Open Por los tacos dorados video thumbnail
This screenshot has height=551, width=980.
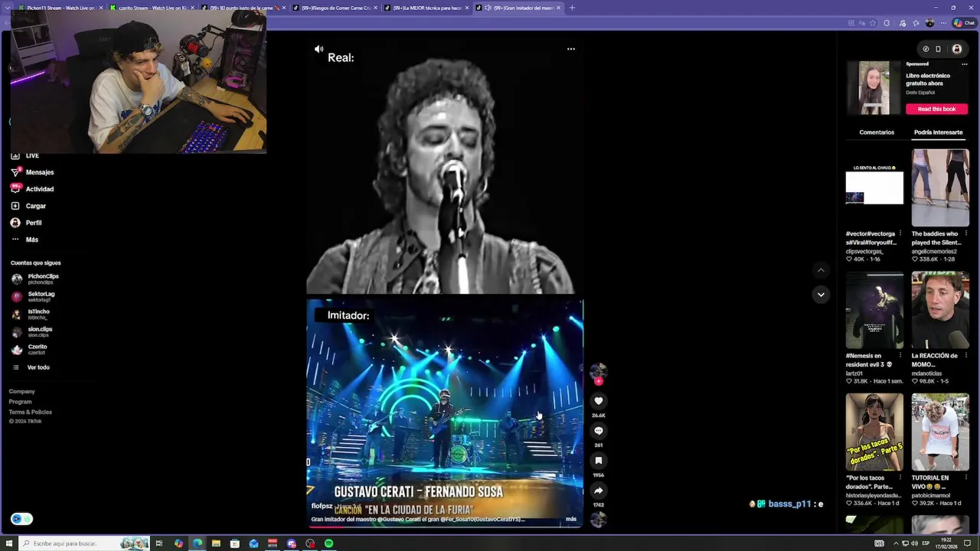pos(874,432)
